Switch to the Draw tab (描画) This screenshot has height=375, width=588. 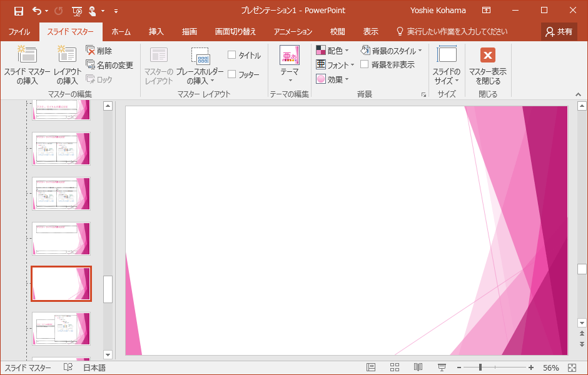pyautogui.click(x=190, y=32)
